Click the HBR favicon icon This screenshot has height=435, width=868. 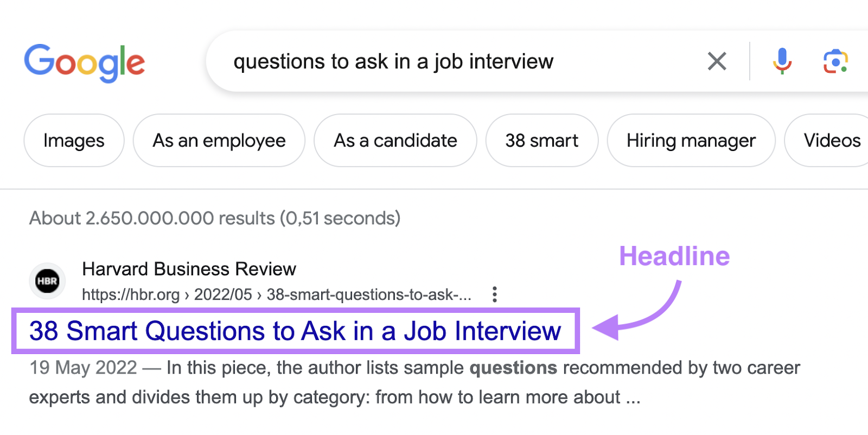(x=47, y=281)
